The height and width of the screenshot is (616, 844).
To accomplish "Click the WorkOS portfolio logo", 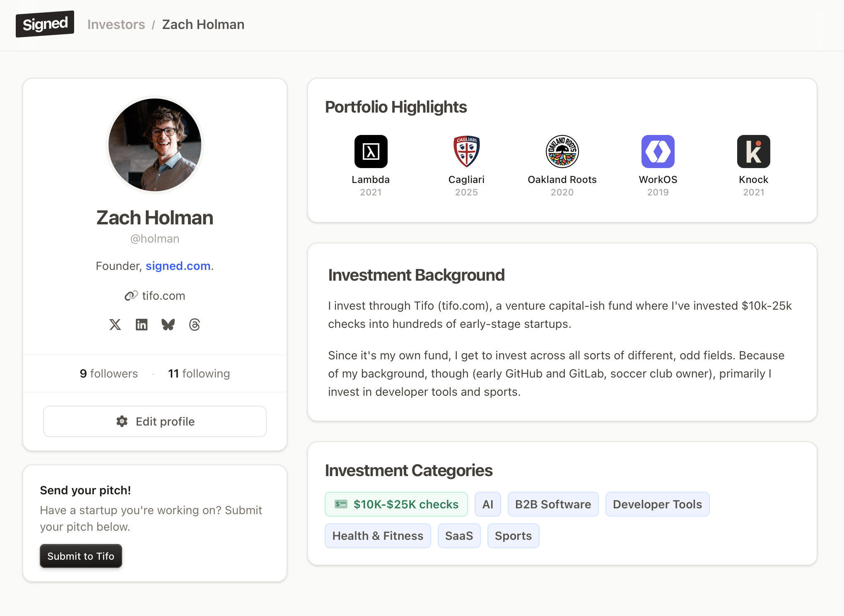I will [658, 152].
